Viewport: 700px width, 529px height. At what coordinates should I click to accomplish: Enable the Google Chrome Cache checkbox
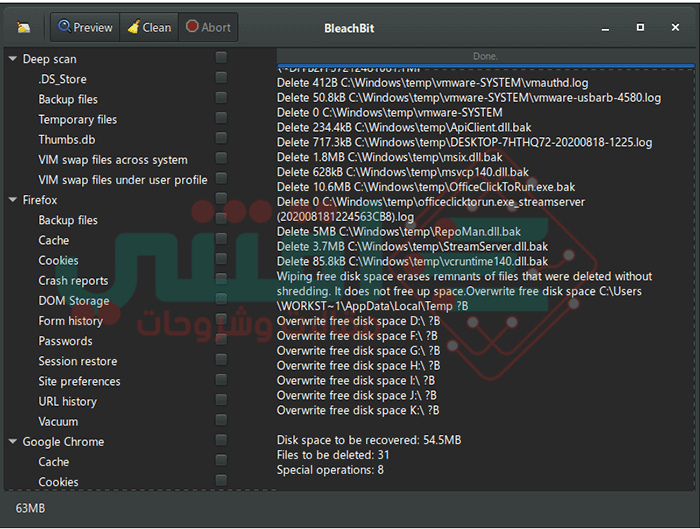[221, 460]
